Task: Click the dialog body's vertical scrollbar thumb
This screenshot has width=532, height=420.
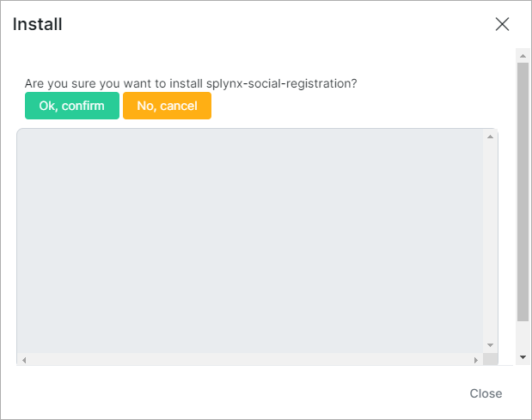Action: pyautogui.click(x=522, y=189)
